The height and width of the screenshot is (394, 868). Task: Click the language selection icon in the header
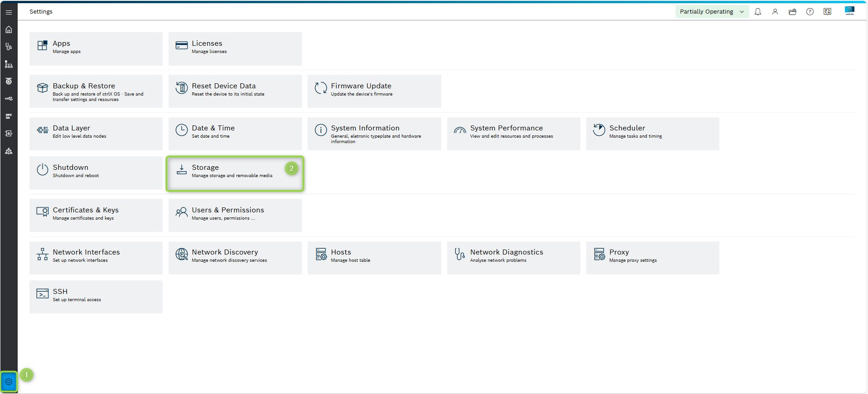click(827, 12)
